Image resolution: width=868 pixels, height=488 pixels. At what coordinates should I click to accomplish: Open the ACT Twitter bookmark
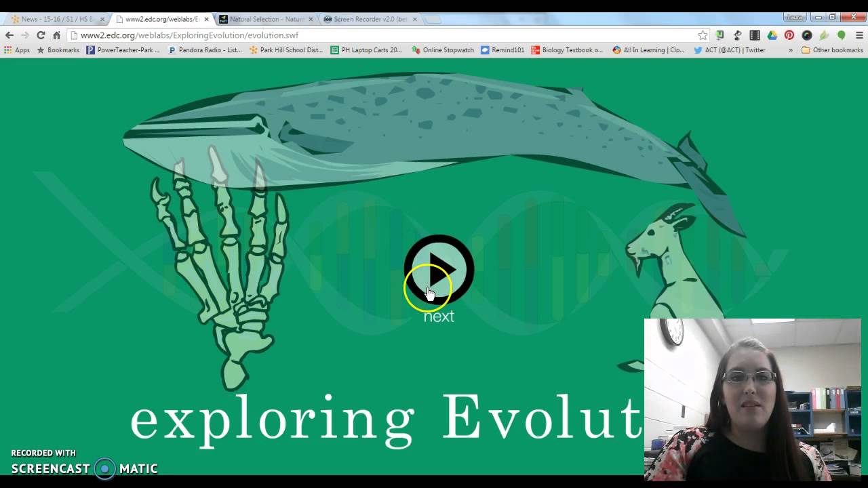730,50
